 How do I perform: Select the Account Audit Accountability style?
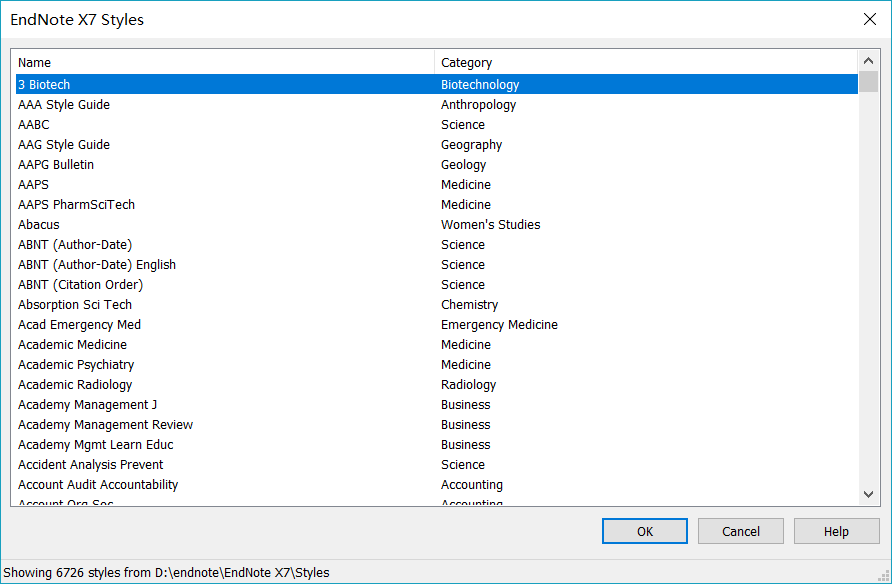point(436,484)
